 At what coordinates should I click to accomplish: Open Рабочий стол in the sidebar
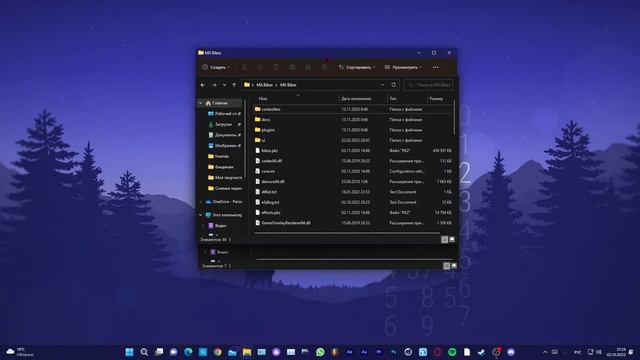tap(224, 114)
